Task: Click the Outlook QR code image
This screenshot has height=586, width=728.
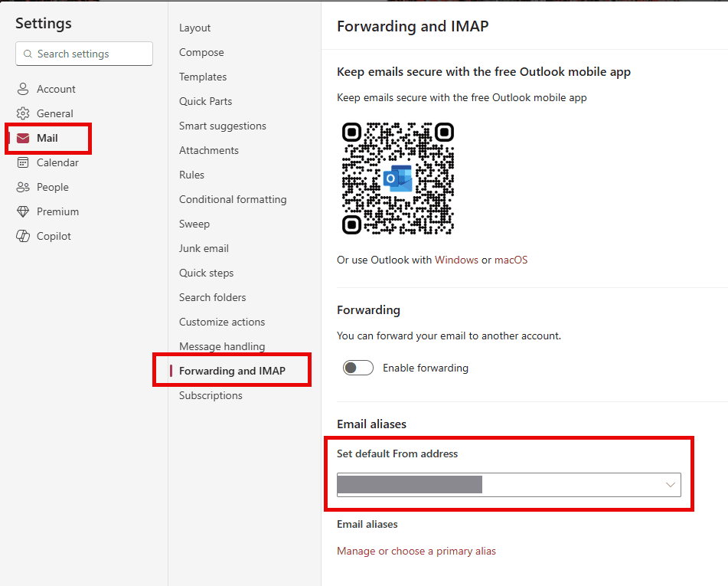Action: tap(398, 178)
